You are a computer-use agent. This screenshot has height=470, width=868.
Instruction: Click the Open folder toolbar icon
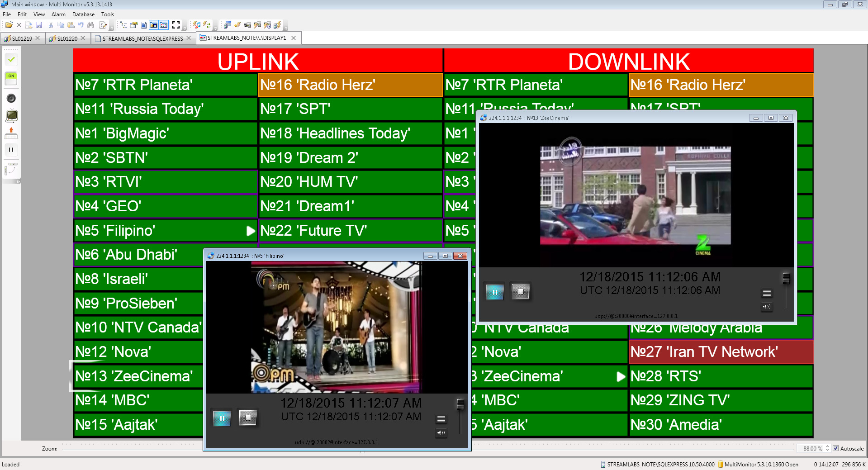click(9, 25)
